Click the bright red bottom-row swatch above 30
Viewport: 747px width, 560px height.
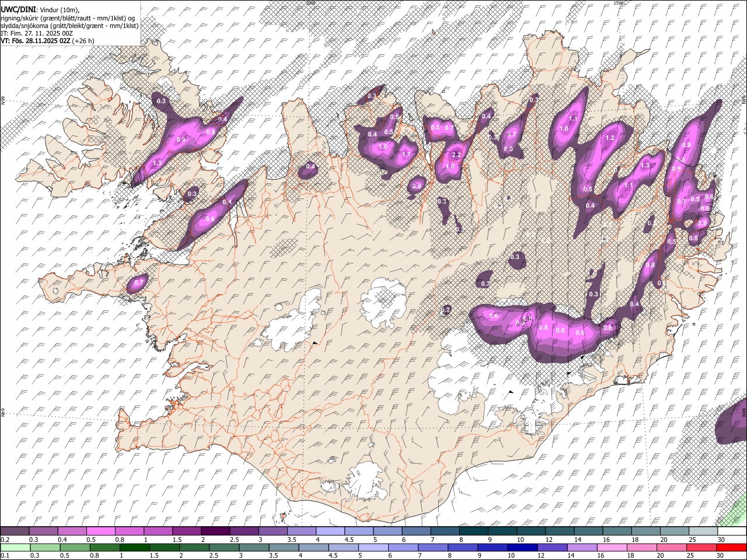tap(732, 547)
